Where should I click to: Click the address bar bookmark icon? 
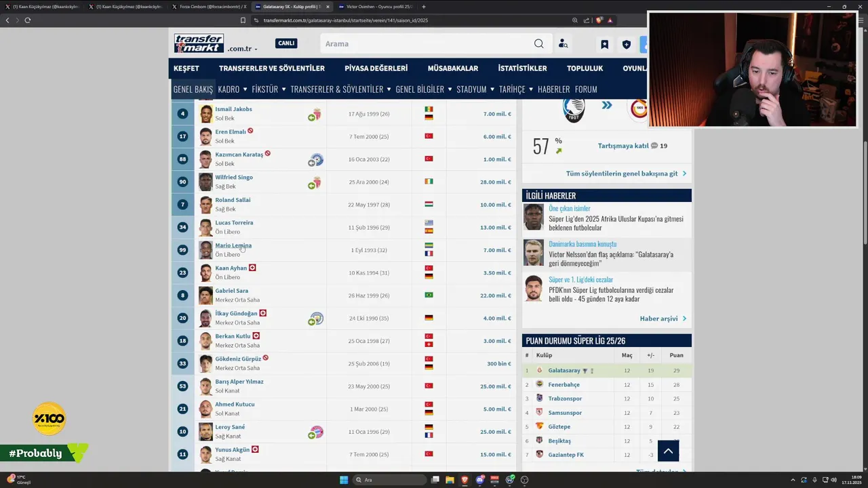243,20
